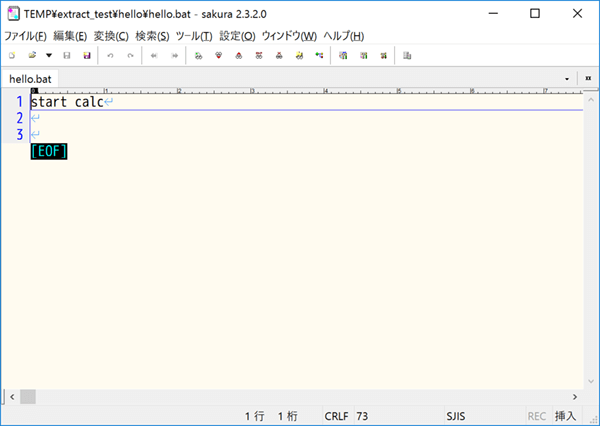Click the jump history forward icon

[x=174, y=55]
